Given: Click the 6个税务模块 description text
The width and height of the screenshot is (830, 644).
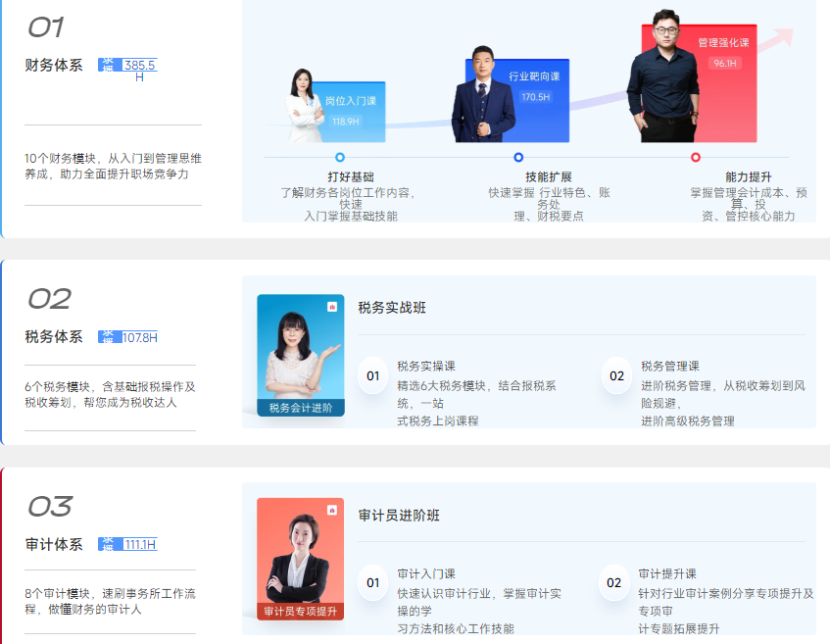Looking at the screenshot, I should click(x=110, y=395).
